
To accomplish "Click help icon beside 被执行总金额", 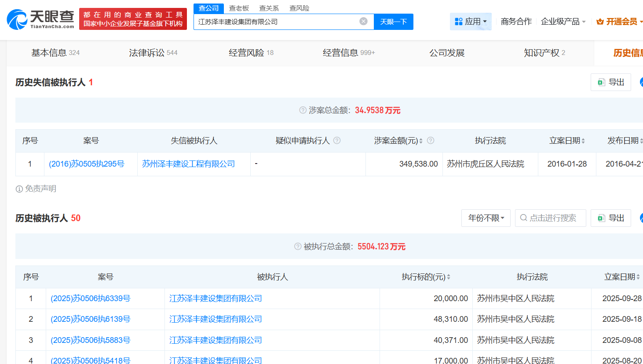I will coord(298,247).
